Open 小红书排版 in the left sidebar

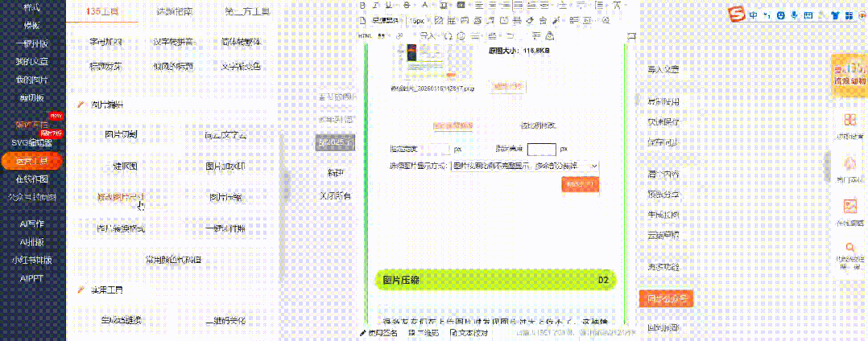[33, 260]
